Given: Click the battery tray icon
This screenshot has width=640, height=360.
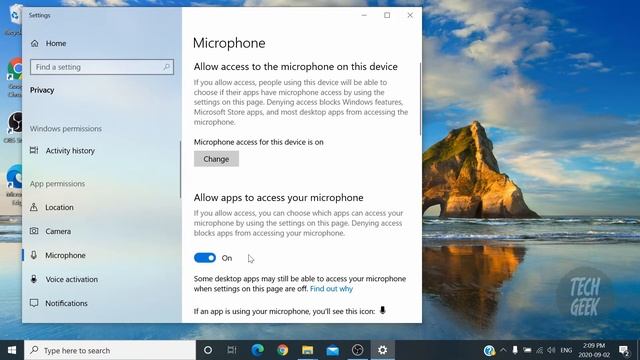Looking at the screenshot, I should (x=527, y=350).
